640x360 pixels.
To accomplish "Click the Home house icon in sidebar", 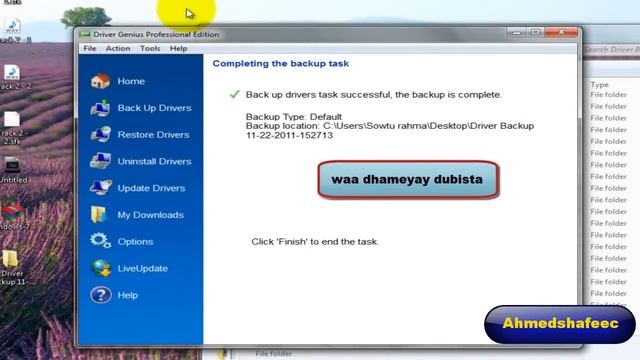I will [x=100, y=81].
